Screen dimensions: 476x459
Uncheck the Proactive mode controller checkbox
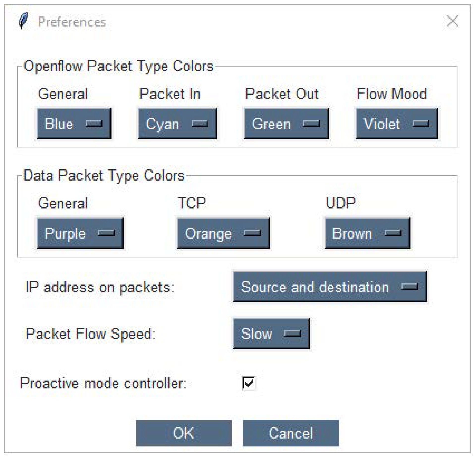click(249, 383)
